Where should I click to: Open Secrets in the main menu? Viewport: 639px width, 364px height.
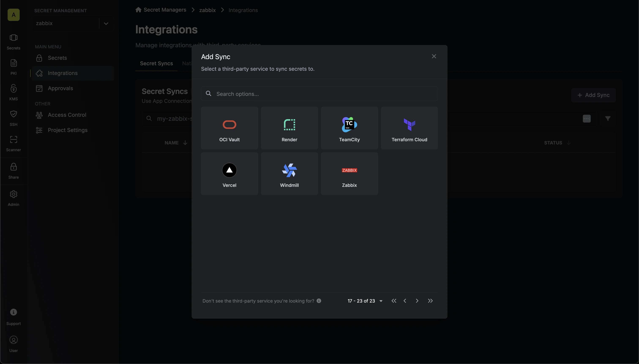[x=73, y=58]
